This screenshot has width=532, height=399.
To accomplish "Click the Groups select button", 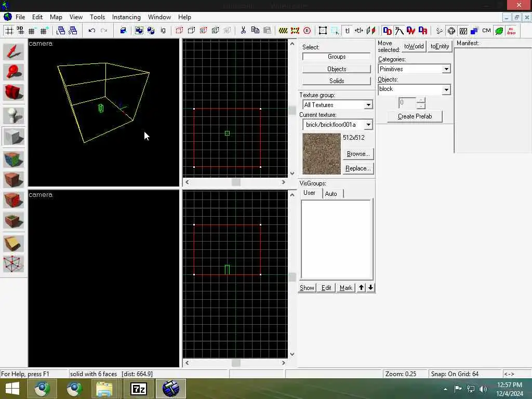I will [x=337, y=57].
